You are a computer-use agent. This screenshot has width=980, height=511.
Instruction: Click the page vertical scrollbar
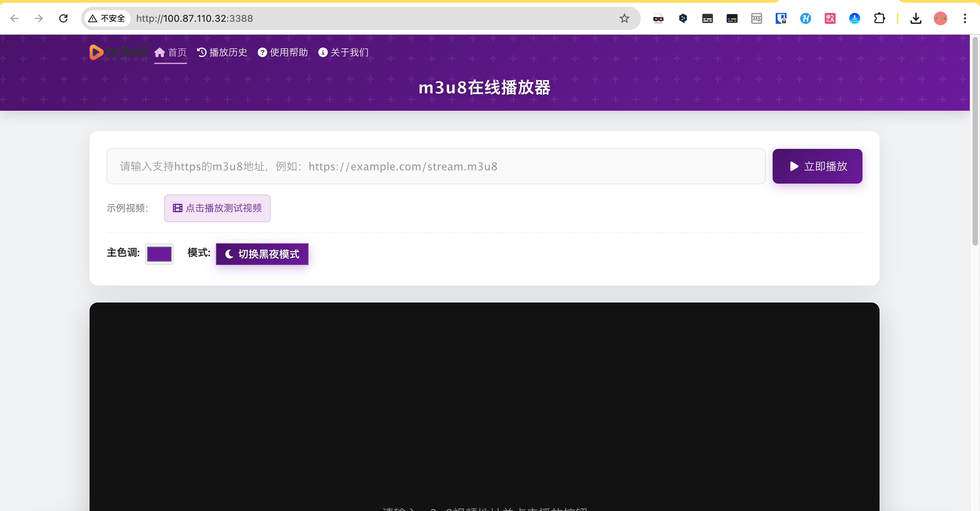click(975, 141)
